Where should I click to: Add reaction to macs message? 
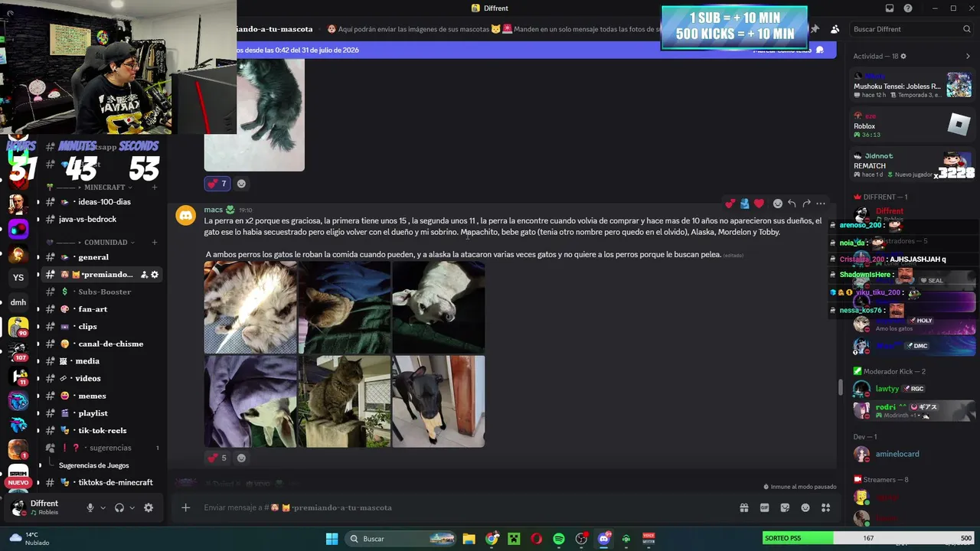point(778,204)
